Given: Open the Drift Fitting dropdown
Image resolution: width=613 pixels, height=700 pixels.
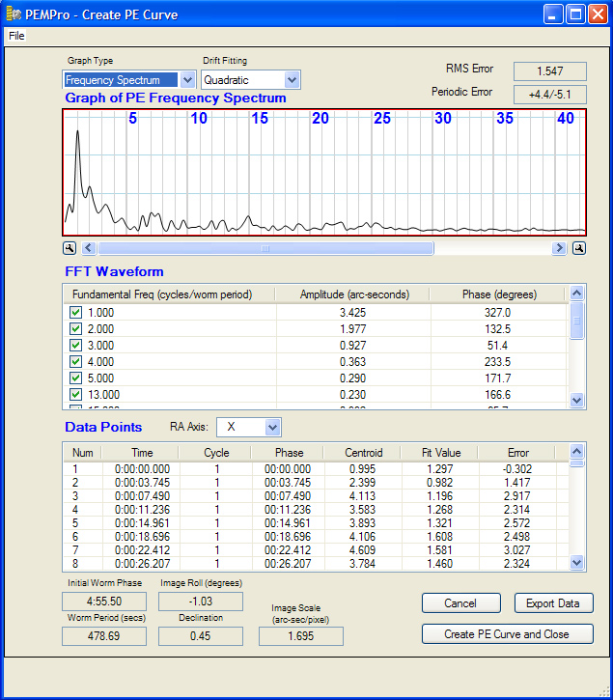Looking at the screenshot, I should [292, 80].
